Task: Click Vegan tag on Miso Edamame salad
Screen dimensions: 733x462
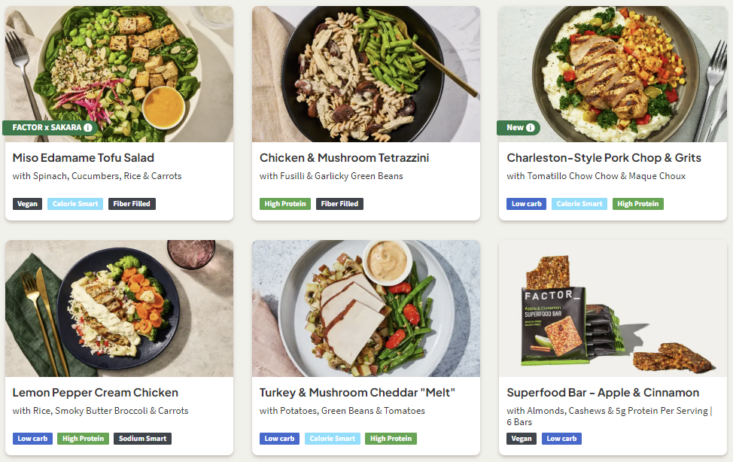Action: point(28,204)
